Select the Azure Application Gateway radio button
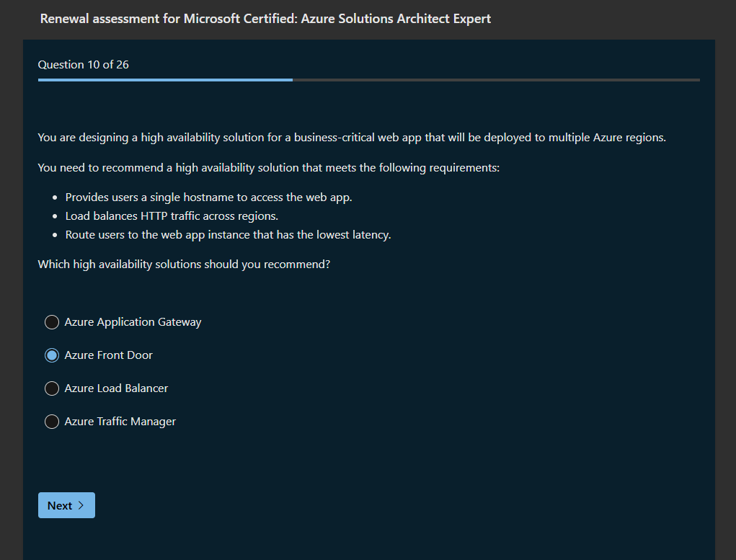The width and height of the screenshot is (736, 560). pos(52,322)
